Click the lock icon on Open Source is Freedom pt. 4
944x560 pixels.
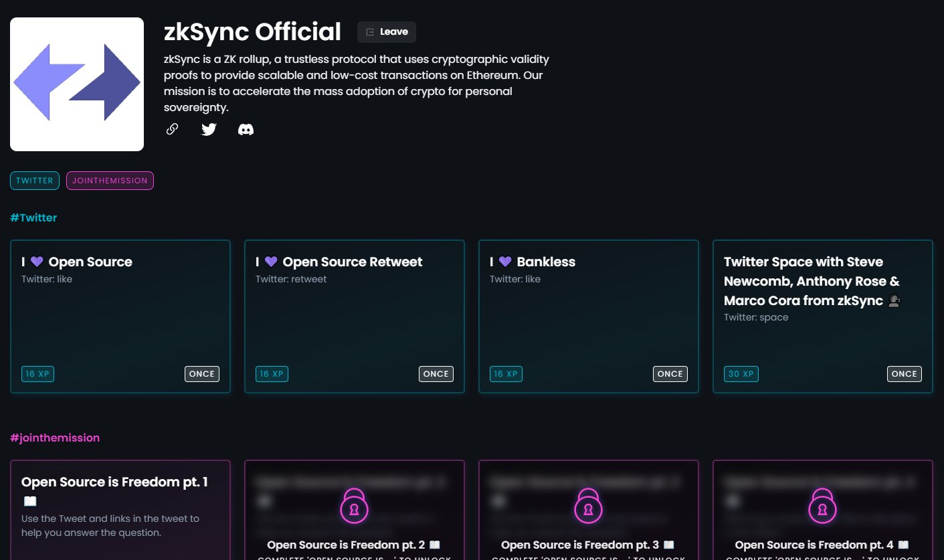(x=822, y=506)
